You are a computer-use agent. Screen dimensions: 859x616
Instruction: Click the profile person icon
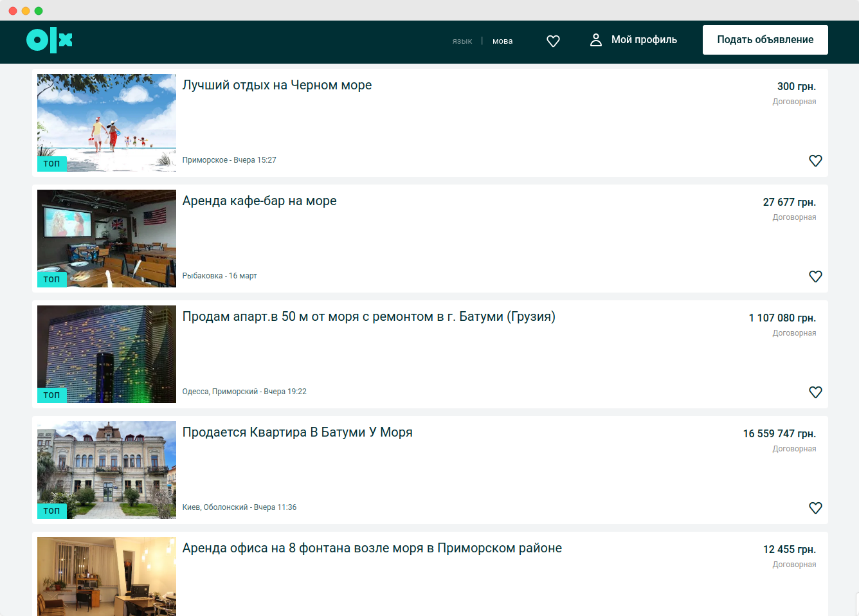(596, 40)
